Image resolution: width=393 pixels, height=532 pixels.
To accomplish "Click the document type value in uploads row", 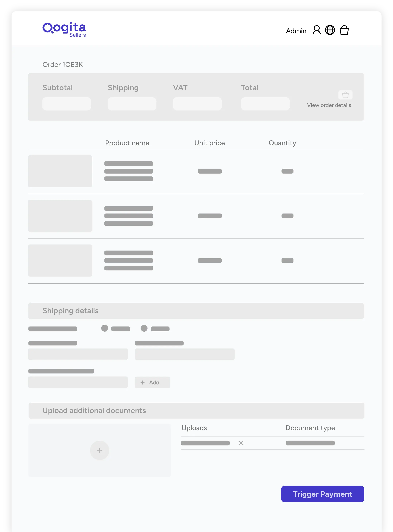I will click(310, 443).
